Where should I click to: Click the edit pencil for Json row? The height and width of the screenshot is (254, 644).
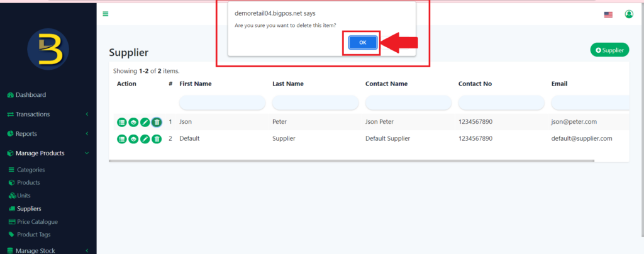click(x=145, y=122)
